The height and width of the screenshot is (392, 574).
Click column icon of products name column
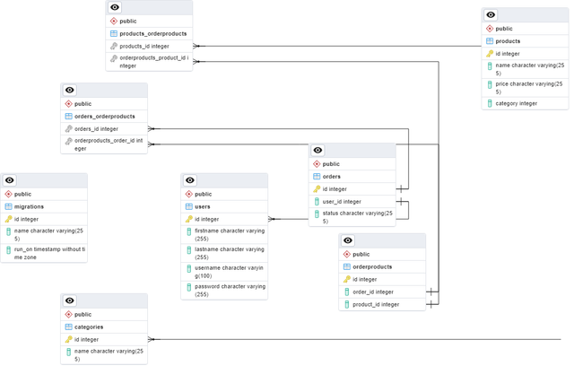pyautogui.click(x=490, y=65)
